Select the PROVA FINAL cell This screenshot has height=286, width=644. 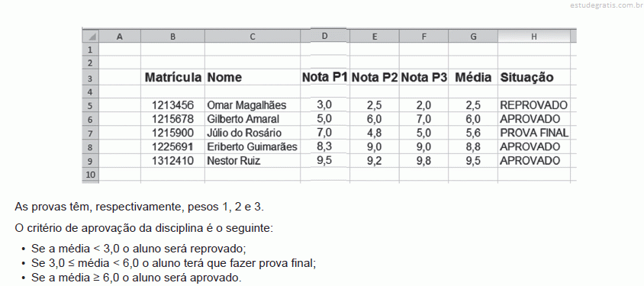533,133
